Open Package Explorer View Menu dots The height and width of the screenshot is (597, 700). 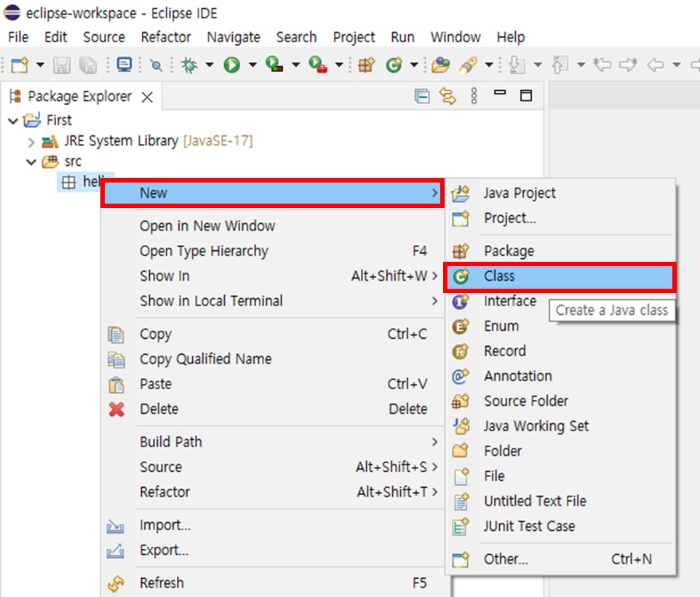point(474,96)
